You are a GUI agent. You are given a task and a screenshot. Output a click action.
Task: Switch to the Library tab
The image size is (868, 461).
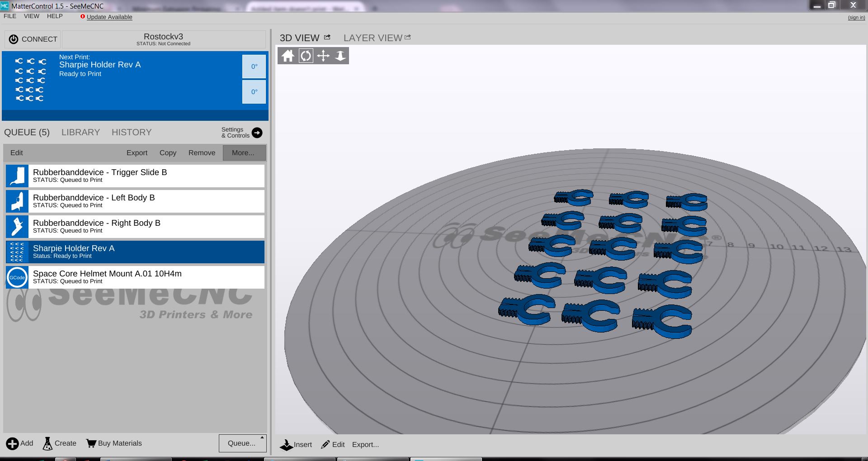(80, 133)
